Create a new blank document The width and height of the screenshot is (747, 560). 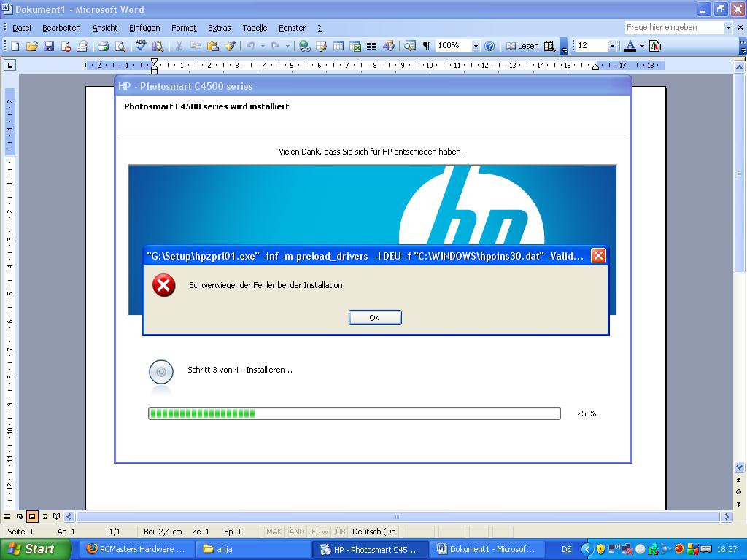click(x=15, y=46)
